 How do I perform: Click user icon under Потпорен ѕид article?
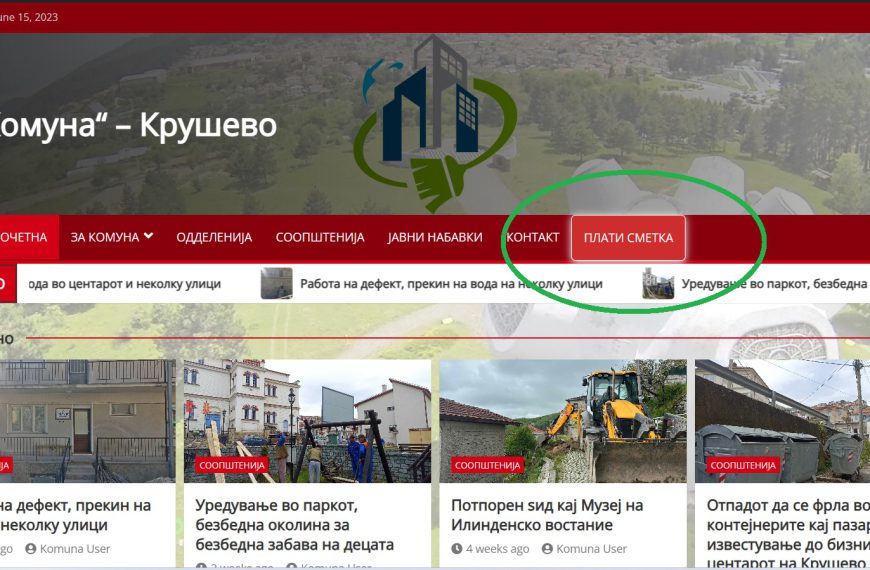(547, 549)
